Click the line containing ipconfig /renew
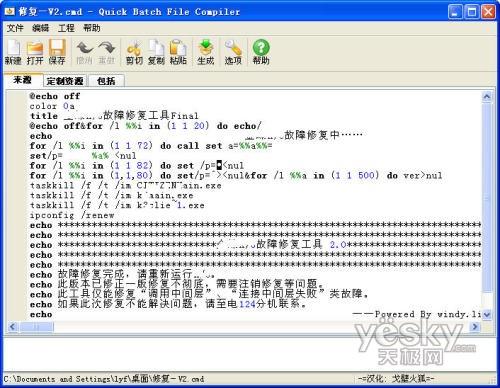Screen dimensions: 500x388 [255, 215]
